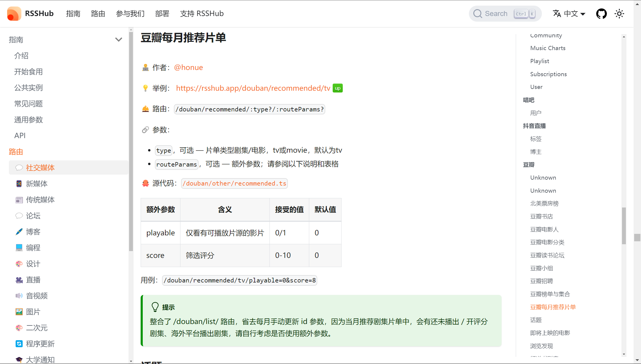
Task: Open 常见问题 in the sidebar
Action: (28, 104)
